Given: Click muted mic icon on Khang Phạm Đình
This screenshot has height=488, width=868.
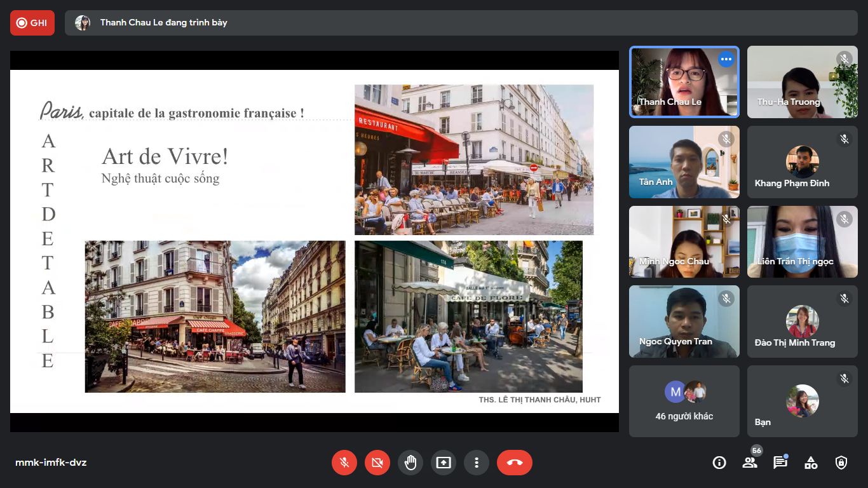Looking at the screenshot, I should pos(844,139).
